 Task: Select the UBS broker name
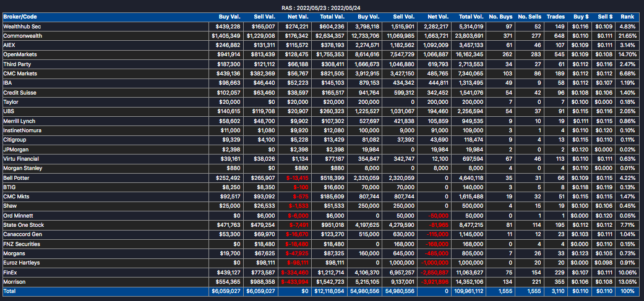pos(8,111)
